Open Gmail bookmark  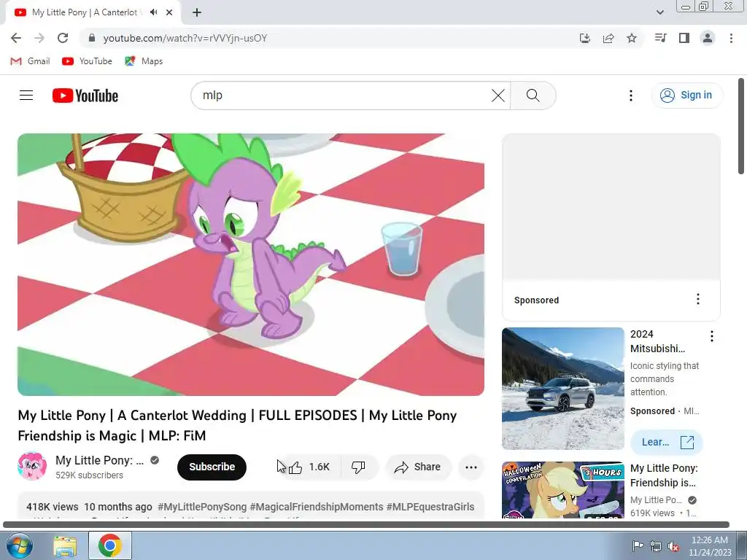pos(31,61)
